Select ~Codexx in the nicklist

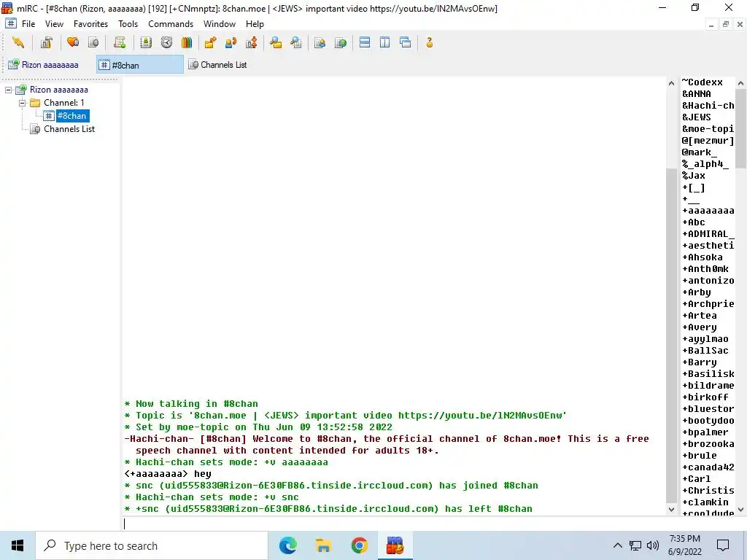703,82
